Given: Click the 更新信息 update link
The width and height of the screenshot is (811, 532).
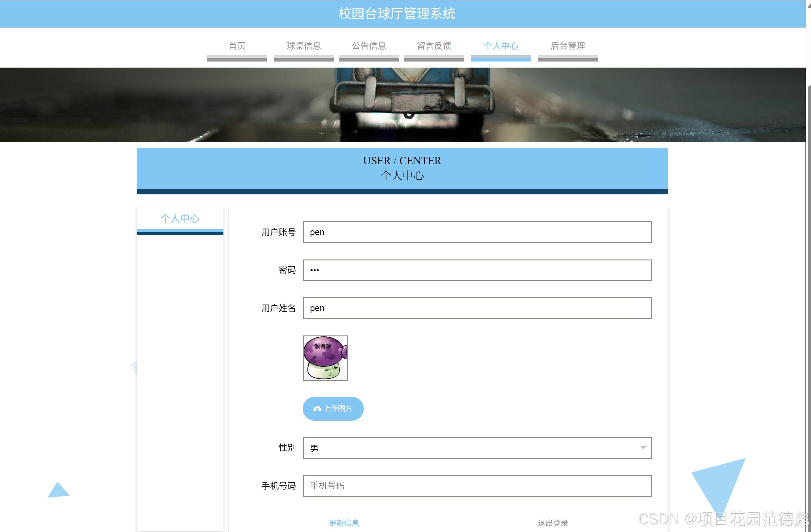Looking at the screenshot, I should tap(344, 523).
